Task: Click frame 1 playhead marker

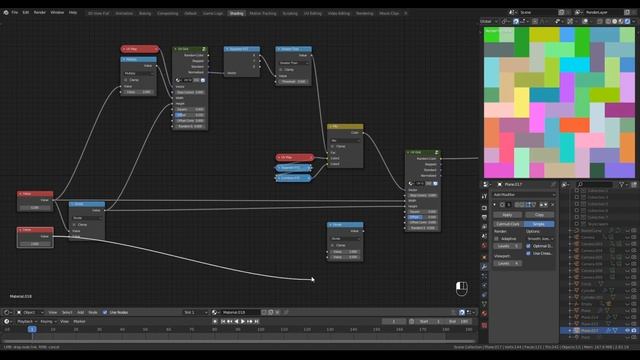Action: 32,329
